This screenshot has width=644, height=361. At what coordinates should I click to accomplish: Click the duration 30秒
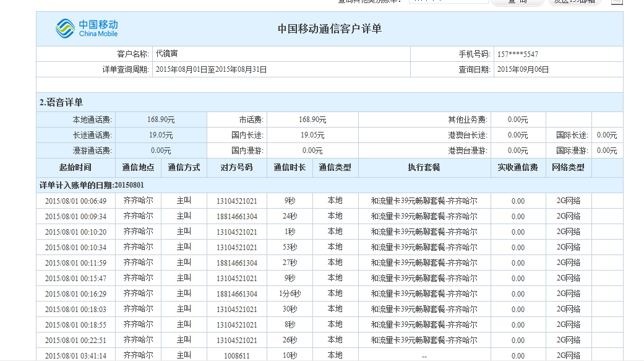[290, 309]
